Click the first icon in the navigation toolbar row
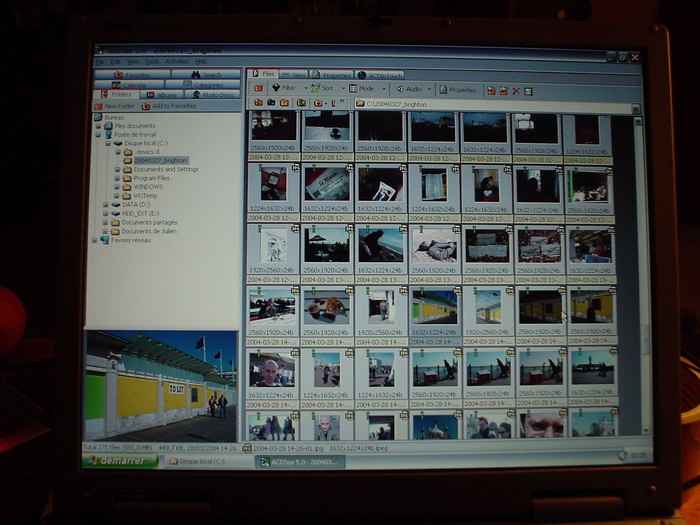 click(x=258, y=103)
